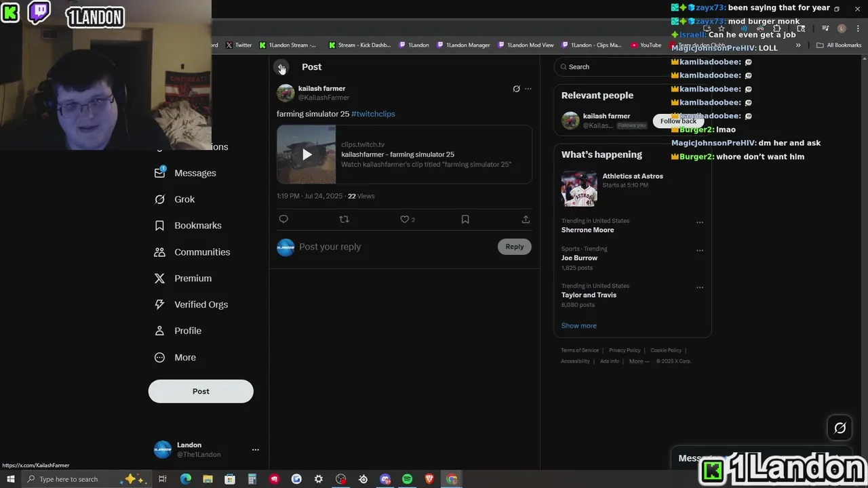Open the All Bookmarks folder
This screenshot has width=868, height=488.
click(x=839, y=45)
